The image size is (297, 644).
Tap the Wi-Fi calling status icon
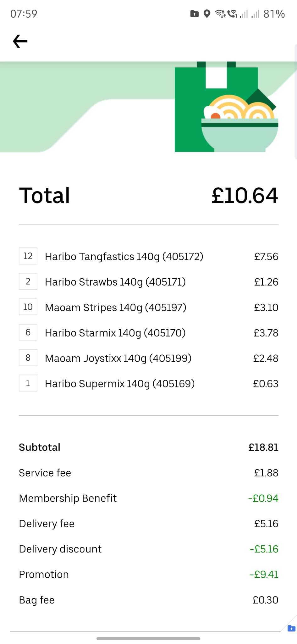pos(232,14)
